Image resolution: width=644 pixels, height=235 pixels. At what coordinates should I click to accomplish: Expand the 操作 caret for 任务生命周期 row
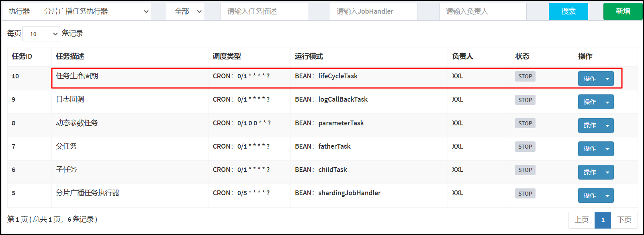[607, 79]
